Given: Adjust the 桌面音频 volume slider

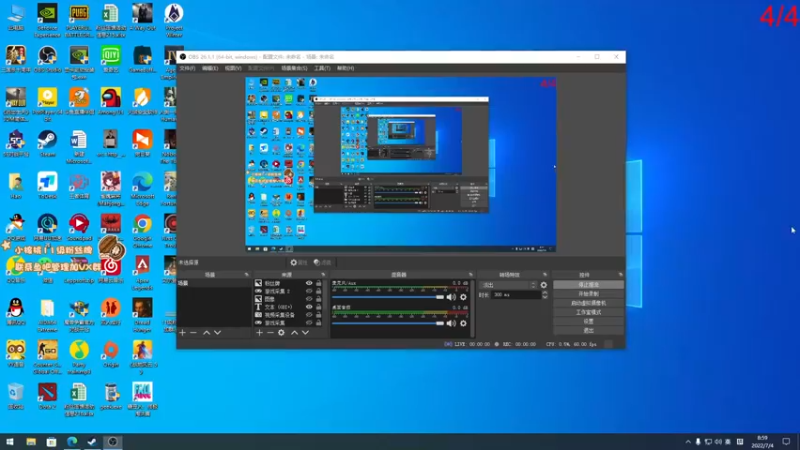Looking at the screenshot, I should [388, 323].
